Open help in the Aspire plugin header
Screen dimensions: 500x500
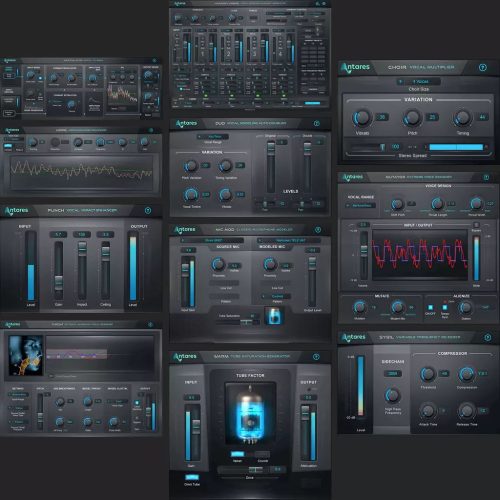pos(151,130)
